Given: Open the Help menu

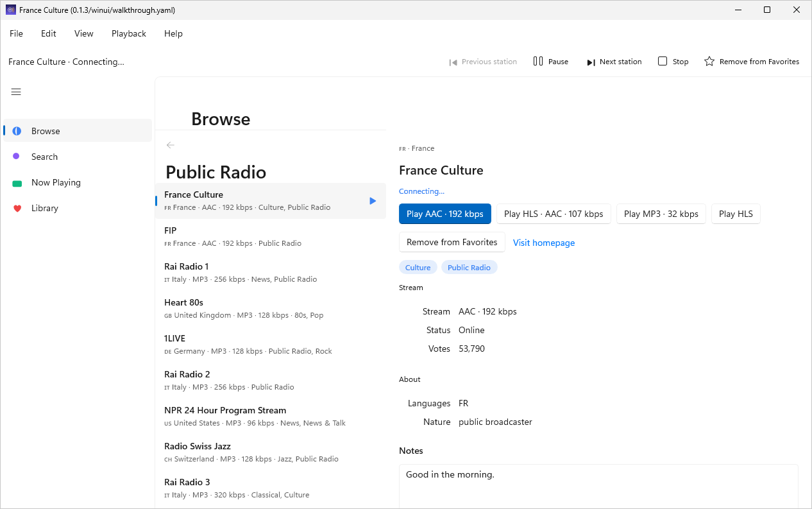Looking at the screenshot, I should 173,33.
